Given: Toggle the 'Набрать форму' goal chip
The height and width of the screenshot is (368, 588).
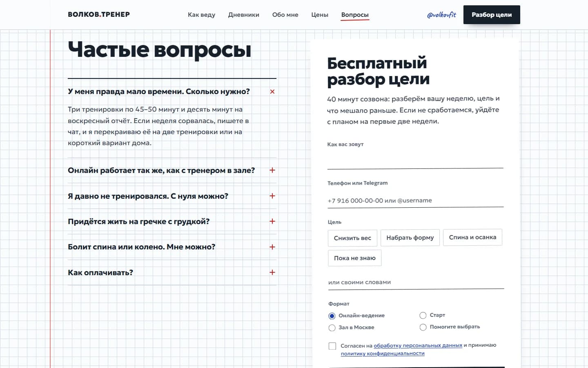Looking at the screenshot, I should point(410,238).
